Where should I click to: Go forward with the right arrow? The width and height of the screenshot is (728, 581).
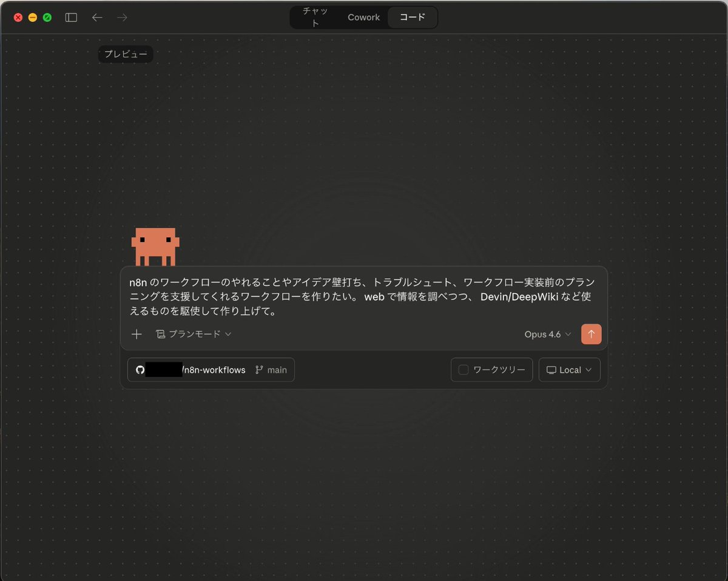[123, 18]
